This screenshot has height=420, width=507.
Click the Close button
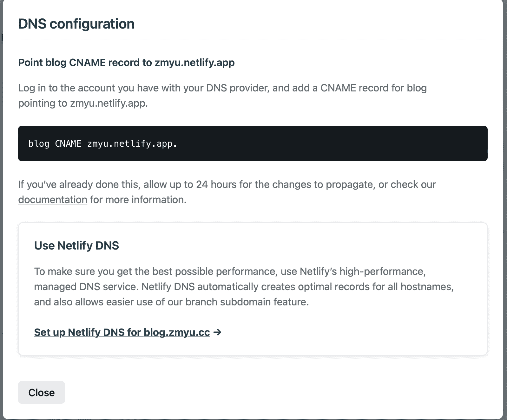(41, 392)
